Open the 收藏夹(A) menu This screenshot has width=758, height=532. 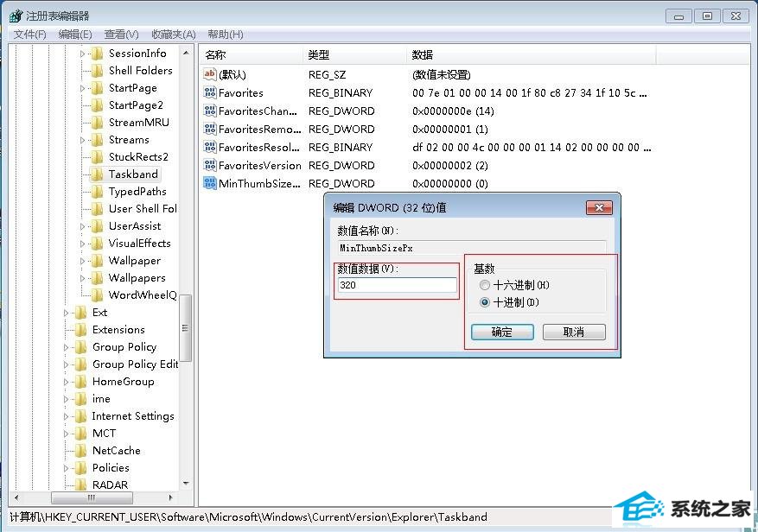pyautogui.click(x=174, y=35)
